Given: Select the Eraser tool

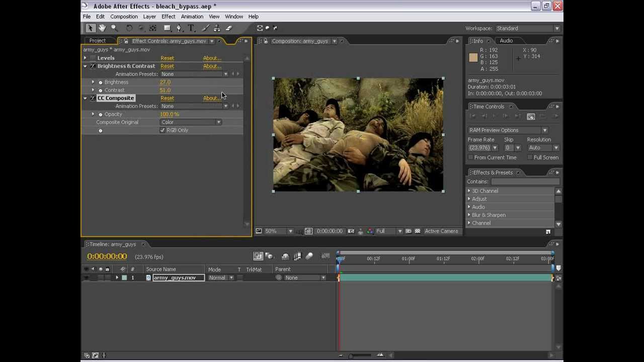Looking at the screenshot, I should (x=229, y=28).
